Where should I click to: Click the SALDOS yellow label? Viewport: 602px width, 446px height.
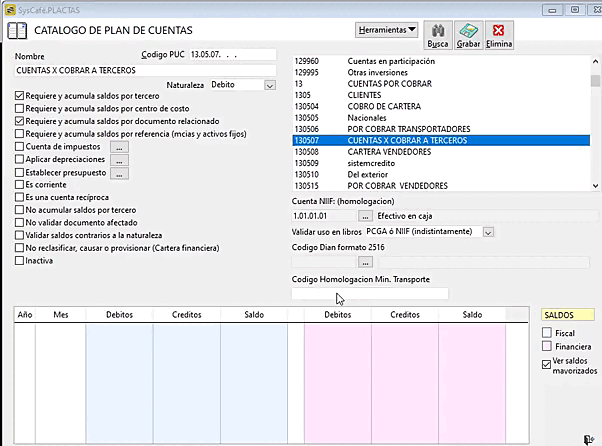[567, 315]
